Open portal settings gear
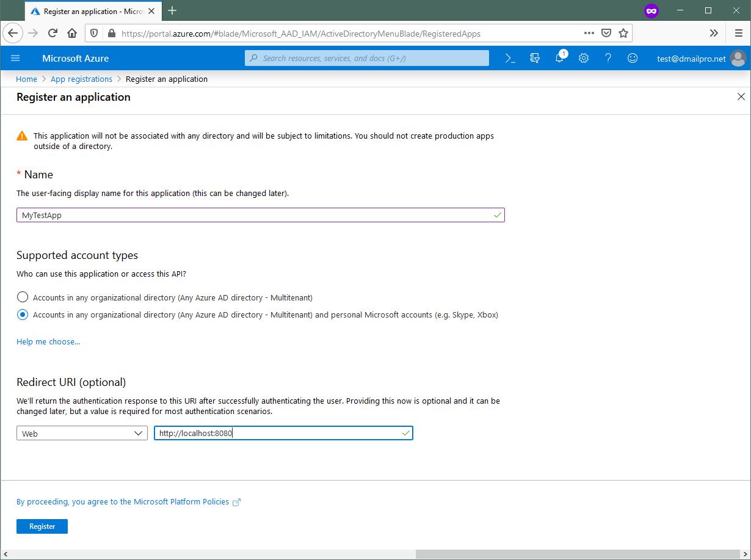The height and width of the screenshot is (560, 751). (584, 58)
